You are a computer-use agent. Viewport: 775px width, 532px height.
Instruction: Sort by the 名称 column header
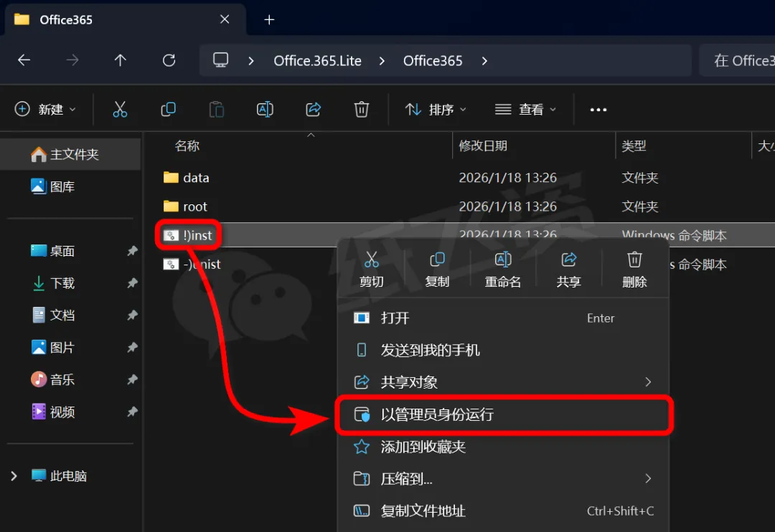click(x=187, y=146)
